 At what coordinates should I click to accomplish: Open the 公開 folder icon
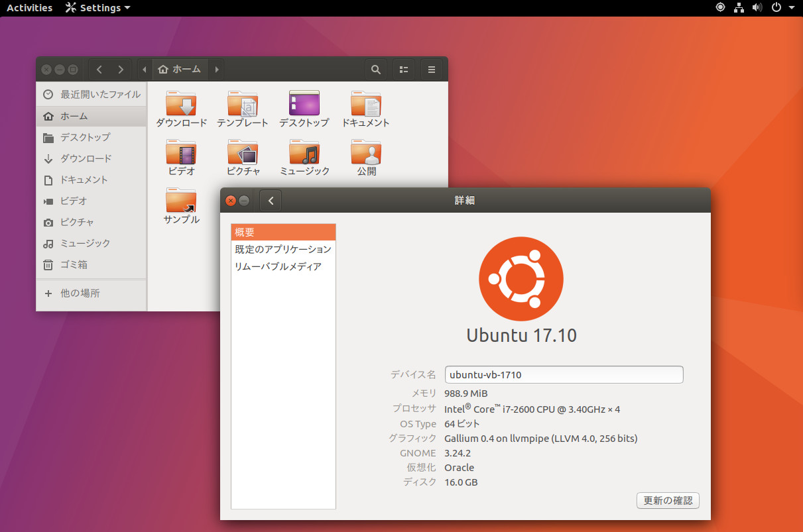366,152
